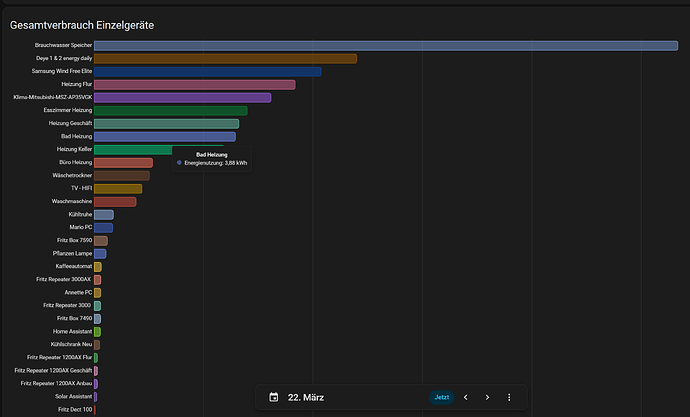Click the Heizung Flur bar
The height and width of the screenshot is (417, 690).
[x=195, y=84]
